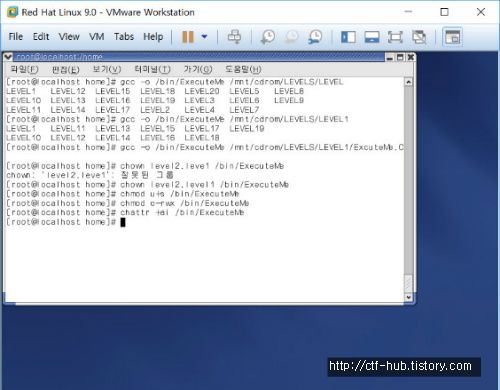Toggle the library sidebar view
Screen dimensions: 500x390
348,37
